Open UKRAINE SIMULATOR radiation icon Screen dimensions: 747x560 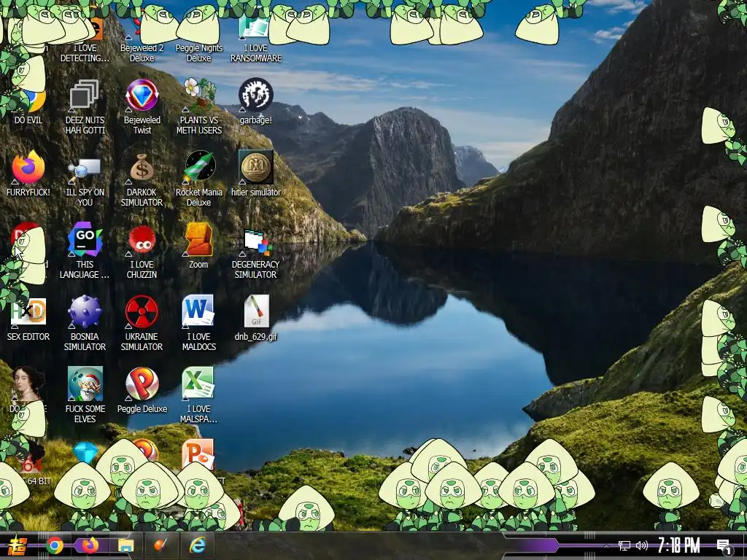[x=142, y=312]
